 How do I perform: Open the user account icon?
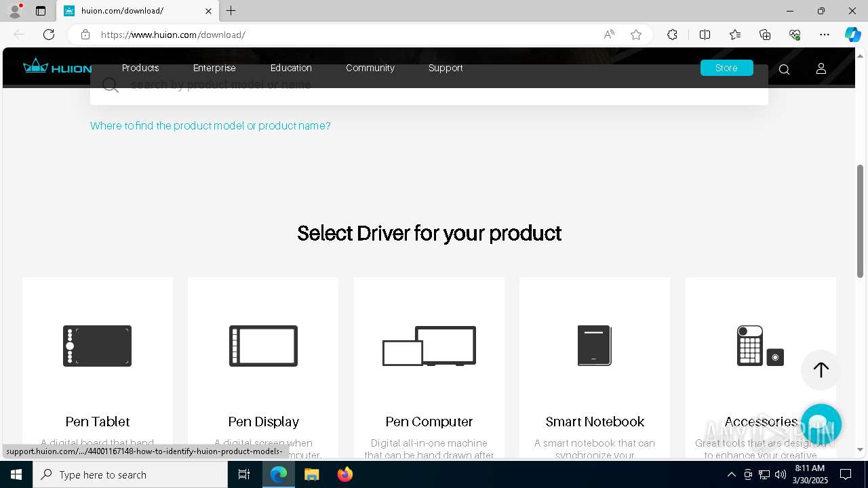click(x=821, y=68)
